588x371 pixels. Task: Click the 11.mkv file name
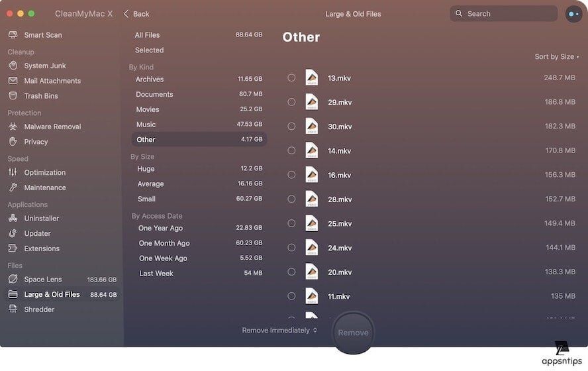(x=338, y=296)
